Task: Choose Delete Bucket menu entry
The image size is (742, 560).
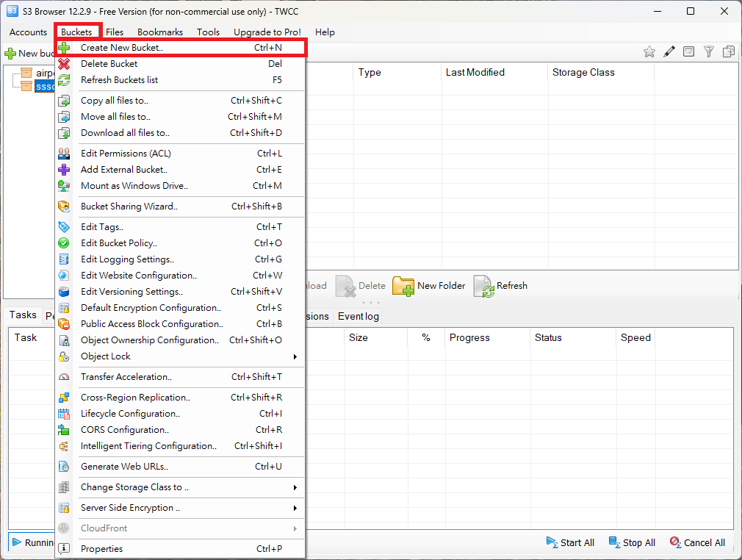Action: 180,64
